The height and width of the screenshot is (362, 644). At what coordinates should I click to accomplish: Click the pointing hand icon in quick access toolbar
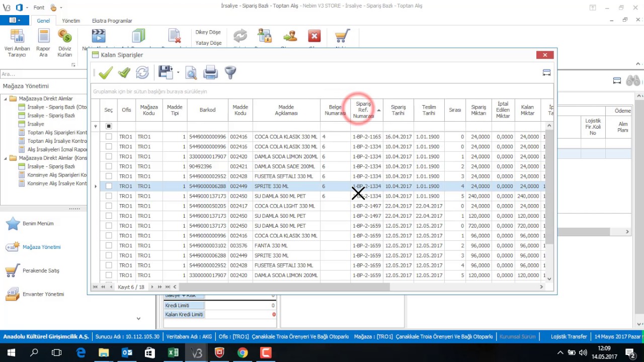coord(53,8)
